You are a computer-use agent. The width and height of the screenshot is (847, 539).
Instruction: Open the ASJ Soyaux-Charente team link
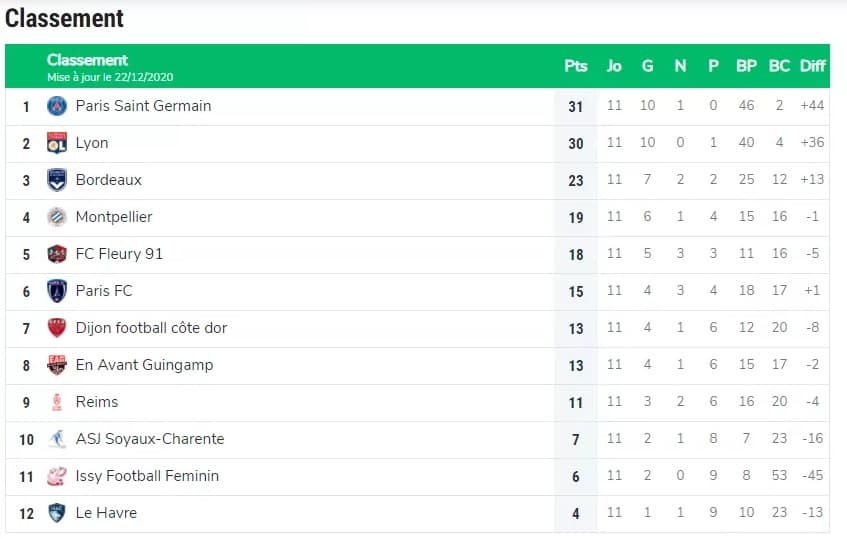pyautogui.click(x=150, y=439)
